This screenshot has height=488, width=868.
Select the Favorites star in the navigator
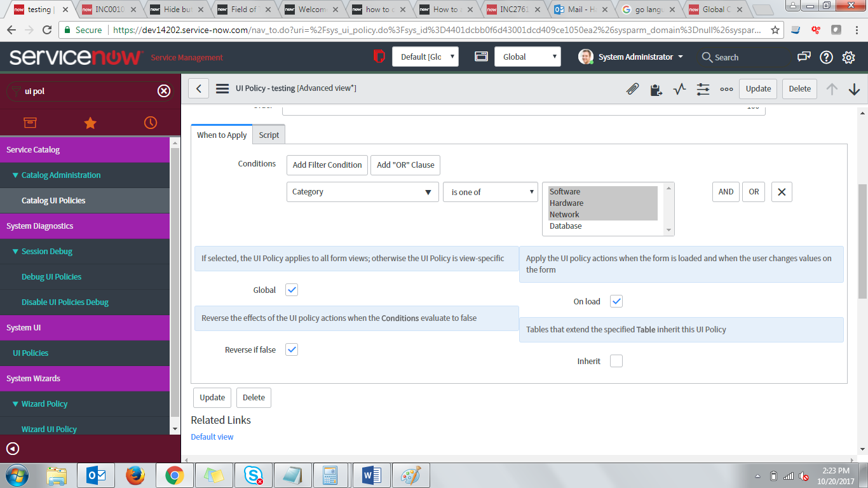coord(90,123)
